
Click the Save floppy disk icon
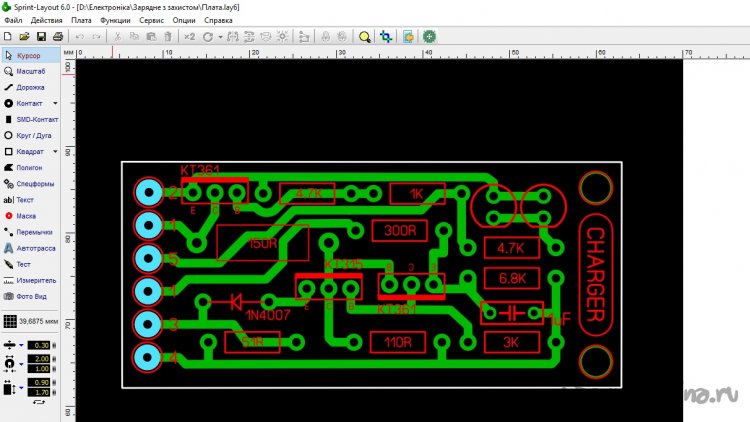(41, 36)
